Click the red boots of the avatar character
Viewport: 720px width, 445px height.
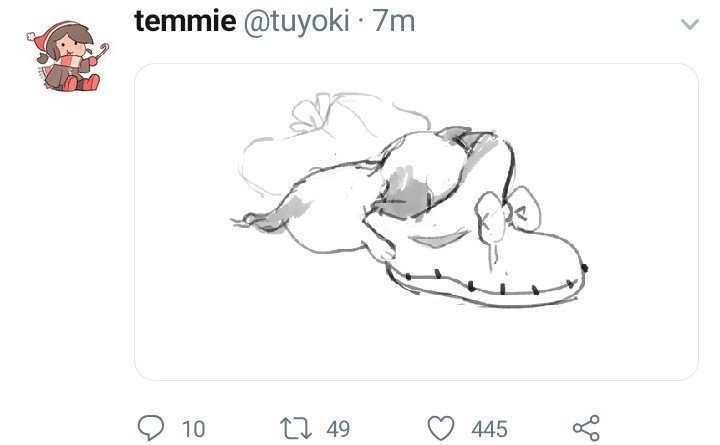[x=81, y=83]
